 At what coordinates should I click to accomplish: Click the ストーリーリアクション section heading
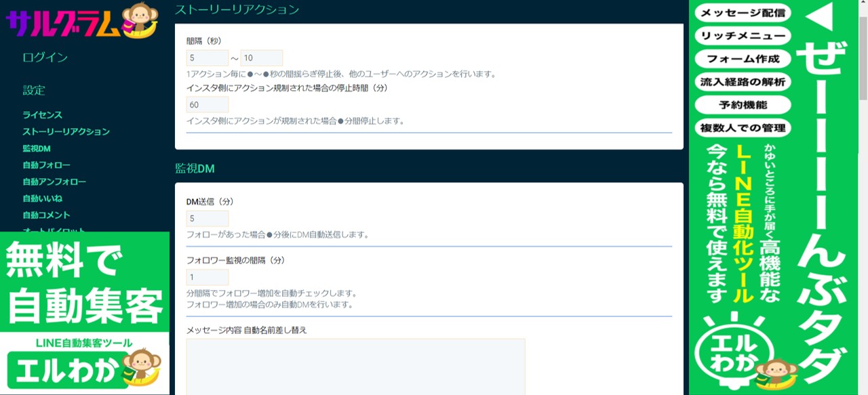click(237, 10)
